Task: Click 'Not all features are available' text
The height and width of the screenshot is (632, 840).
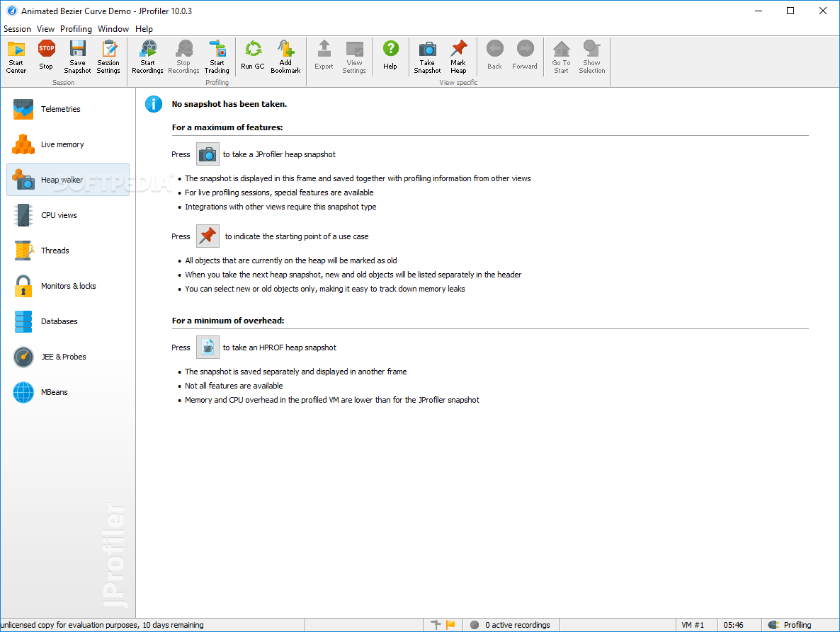Action: coord(234,386)
